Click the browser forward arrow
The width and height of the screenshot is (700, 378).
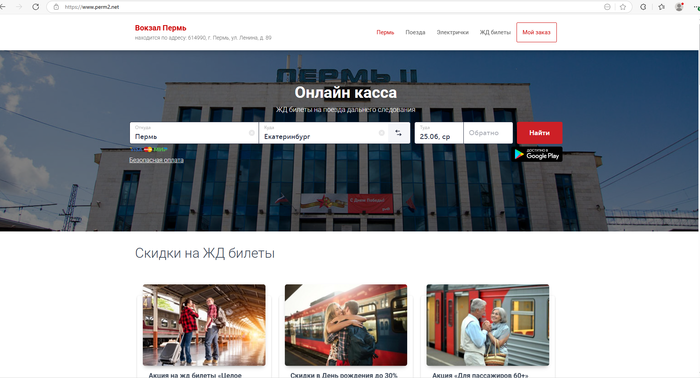pyautogui.click(x=19, y=7)
